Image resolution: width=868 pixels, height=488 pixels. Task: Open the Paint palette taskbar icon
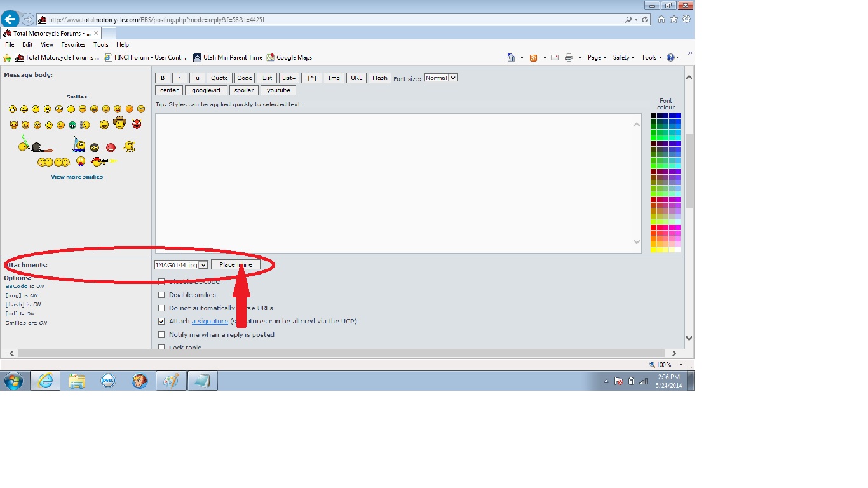(x=172, y=381)
